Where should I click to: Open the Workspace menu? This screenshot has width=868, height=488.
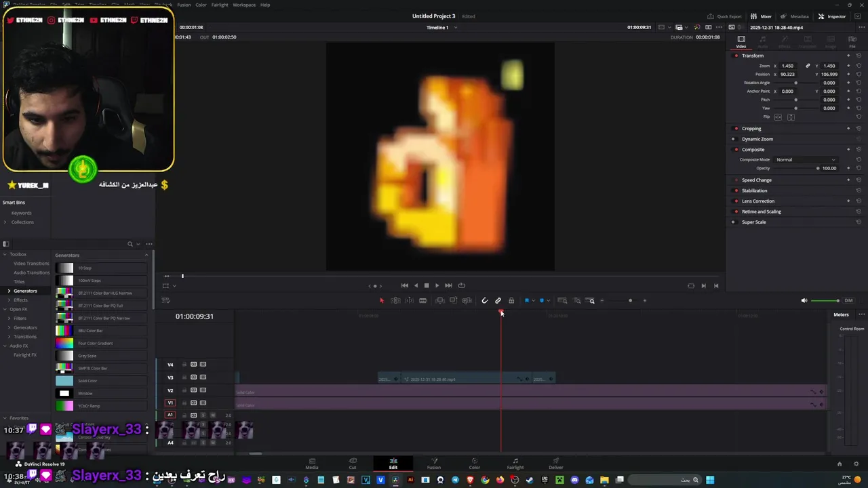[244, 5]
